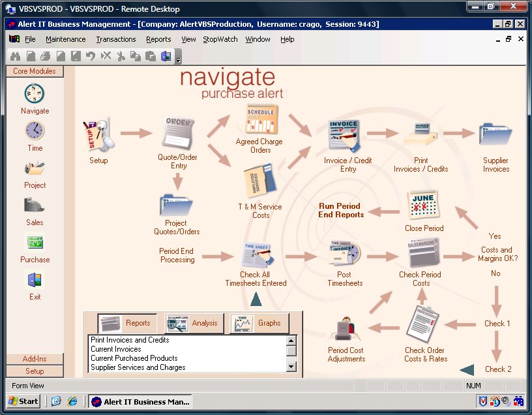This screenshot has width=532, height=415.
Task: Click report list scroll down arrow
Action: 291,367
